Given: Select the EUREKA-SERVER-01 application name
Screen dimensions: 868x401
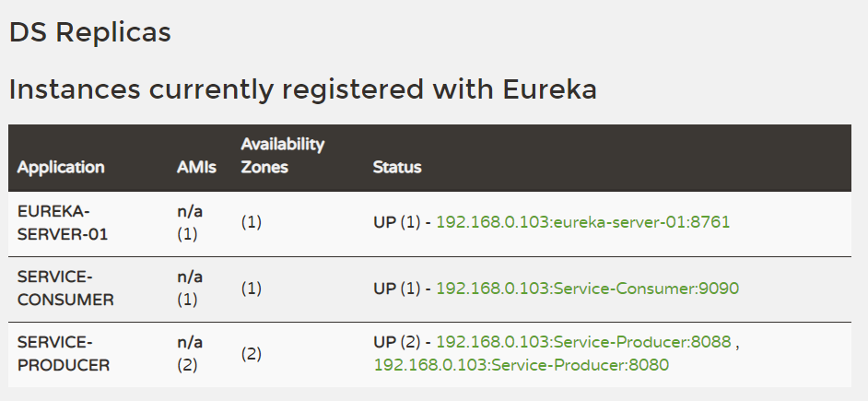Looking at the screenshot, I should 63,223.
